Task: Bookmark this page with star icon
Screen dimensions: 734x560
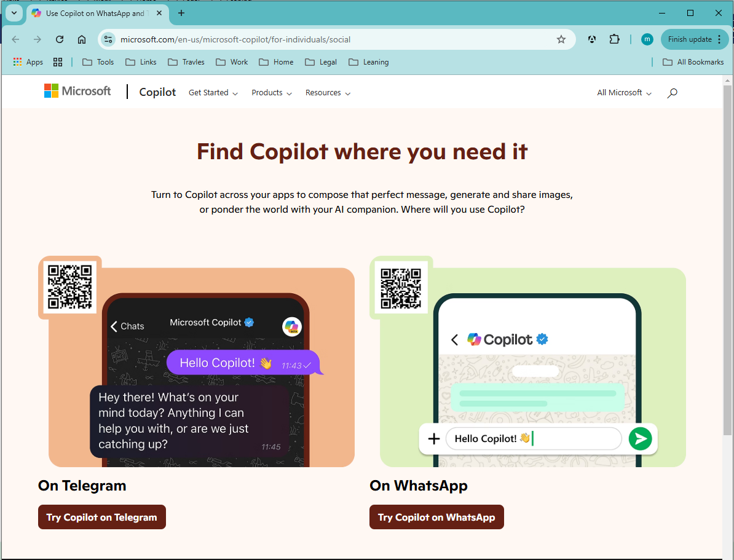Action: tap(561, 39)
